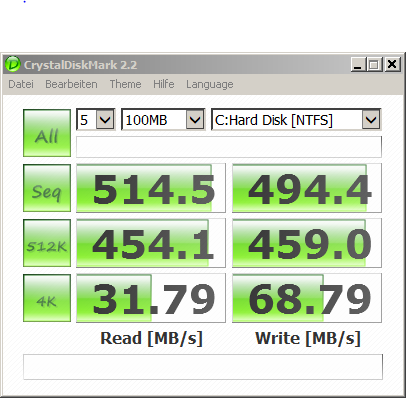406x398 pixels.
Task: Start the 512K random test
Action: pyautogui.click(x=47, y=243)
